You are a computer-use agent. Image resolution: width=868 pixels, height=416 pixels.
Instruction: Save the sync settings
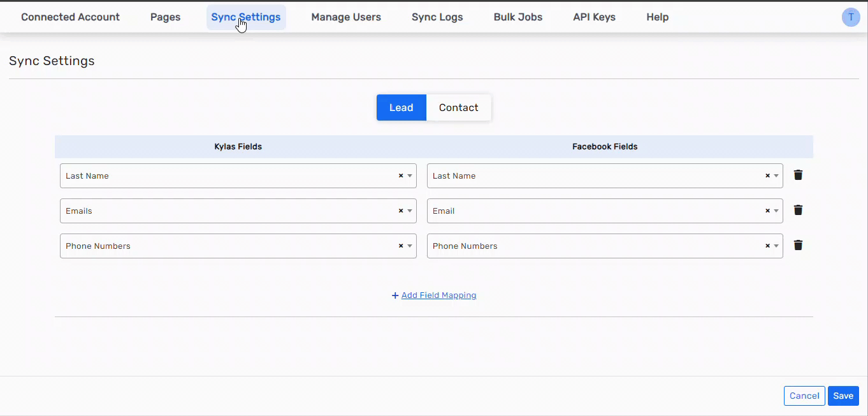tap(843, 396)
